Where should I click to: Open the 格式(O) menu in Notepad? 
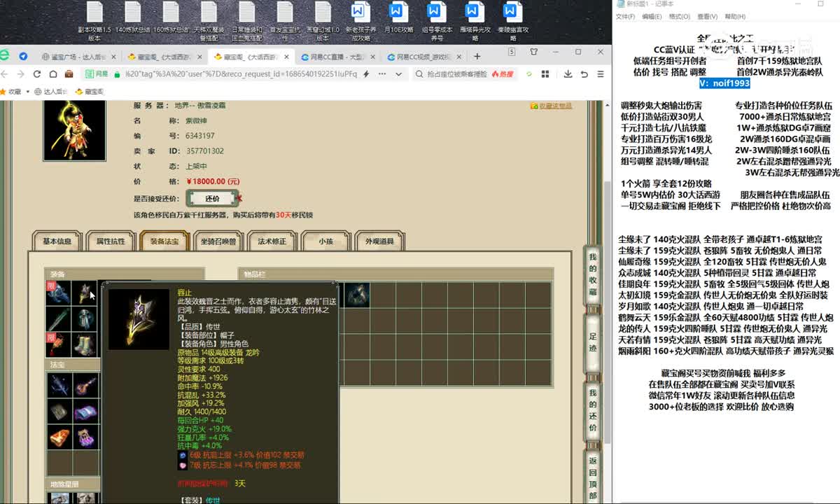click(x=679, y=16)
